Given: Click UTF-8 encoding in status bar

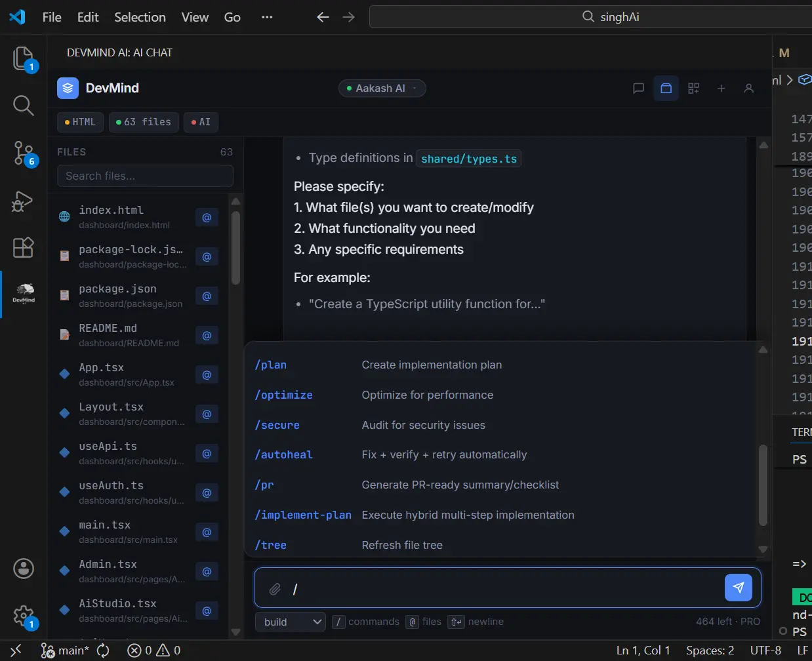Looking at the screenshot, I should click(x=765, y=651).
